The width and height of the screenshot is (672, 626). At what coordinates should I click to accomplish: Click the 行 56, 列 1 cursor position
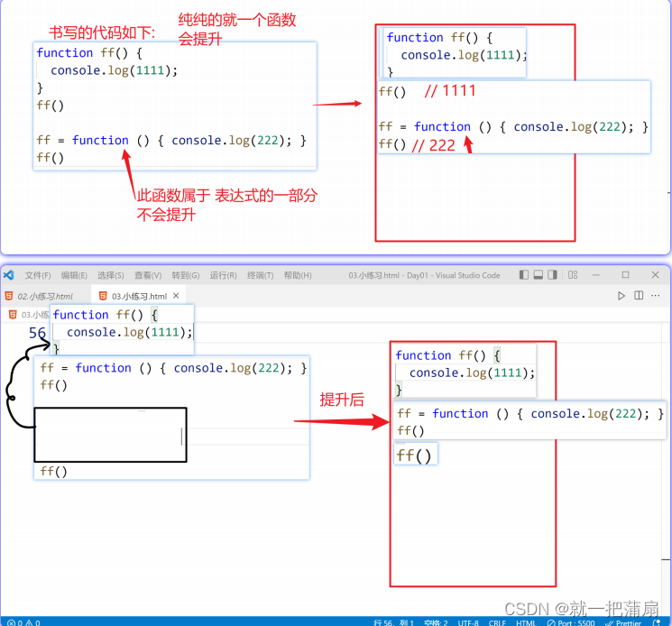pos(393,622)
